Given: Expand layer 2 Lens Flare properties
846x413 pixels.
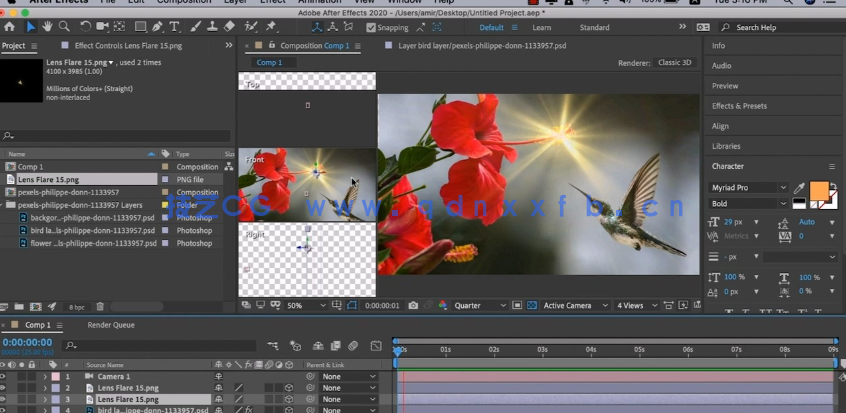Looking at the screenshot, I should [x=45, y=388].
